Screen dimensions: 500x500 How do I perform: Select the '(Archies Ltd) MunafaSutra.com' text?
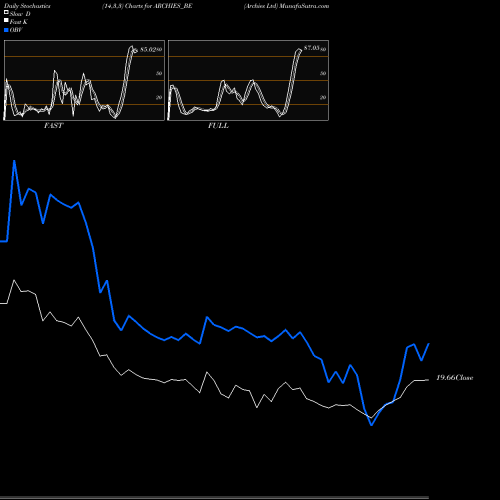pos(286,6)
